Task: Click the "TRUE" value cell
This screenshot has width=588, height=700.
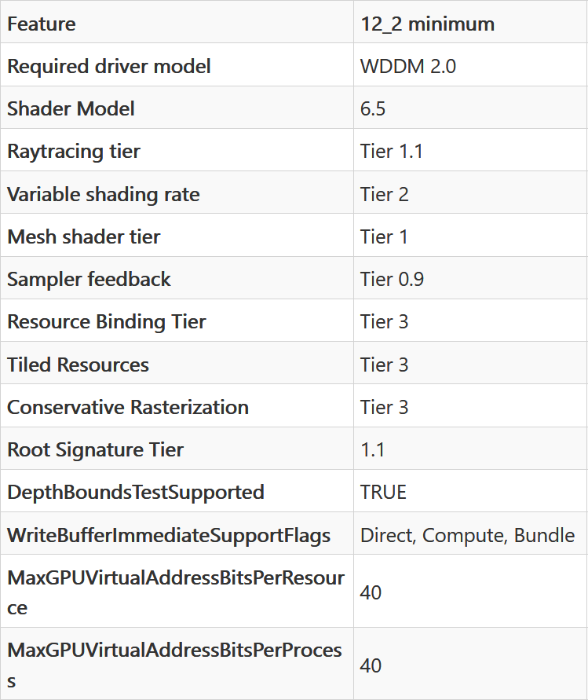Action: pos(383,492)
